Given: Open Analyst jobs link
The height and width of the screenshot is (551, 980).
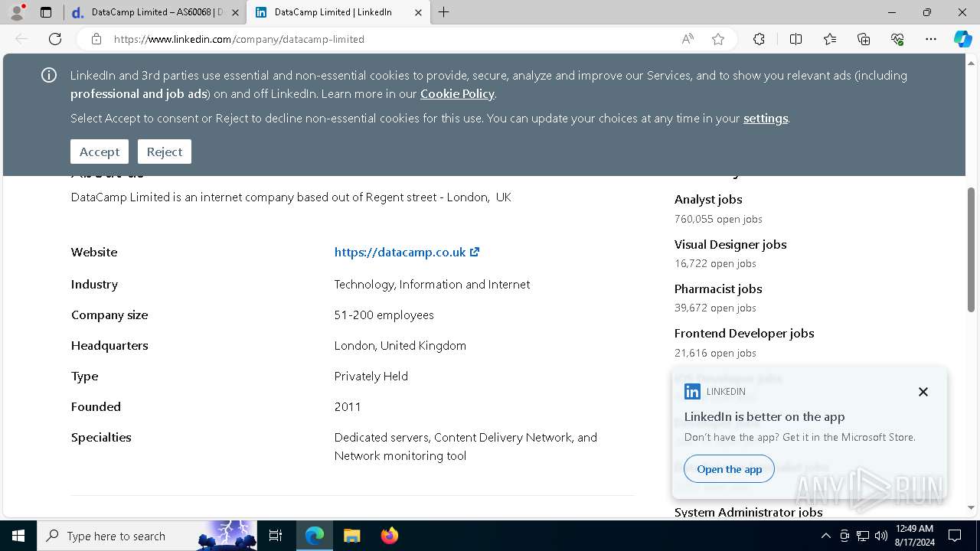Looking at the screenshot, I should [708, 199].
